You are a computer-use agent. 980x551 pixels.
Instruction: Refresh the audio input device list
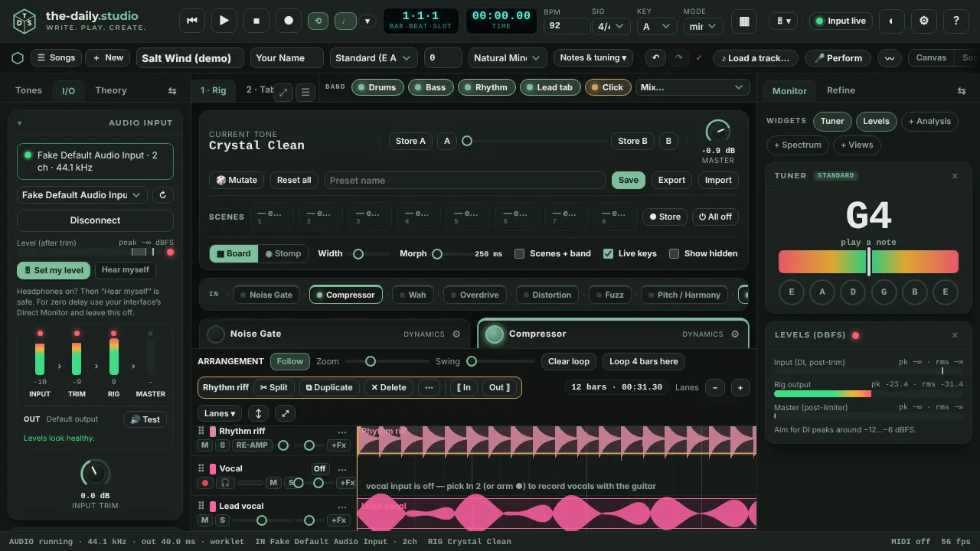click(162, 195)
